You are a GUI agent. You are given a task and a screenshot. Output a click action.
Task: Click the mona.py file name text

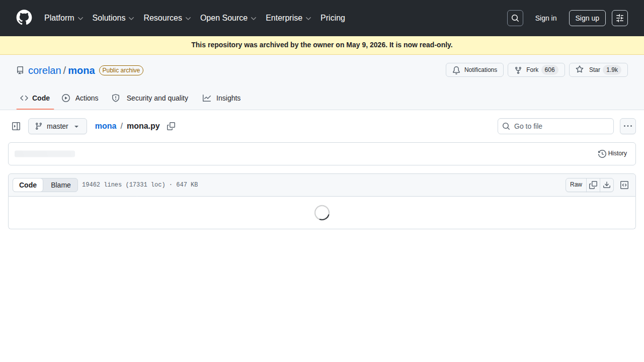pos(143,126)
